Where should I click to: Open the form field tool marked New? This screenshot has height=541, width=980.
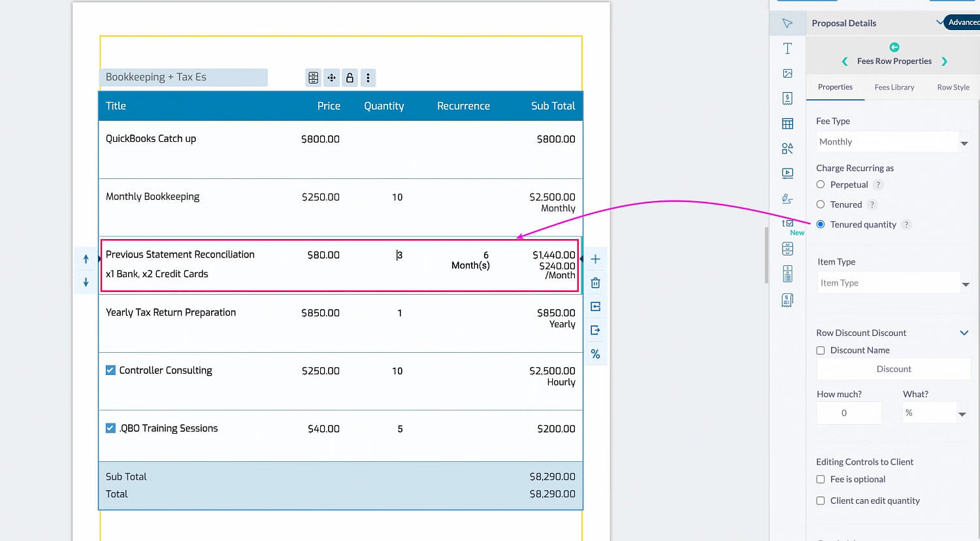[x=788, y=223]
